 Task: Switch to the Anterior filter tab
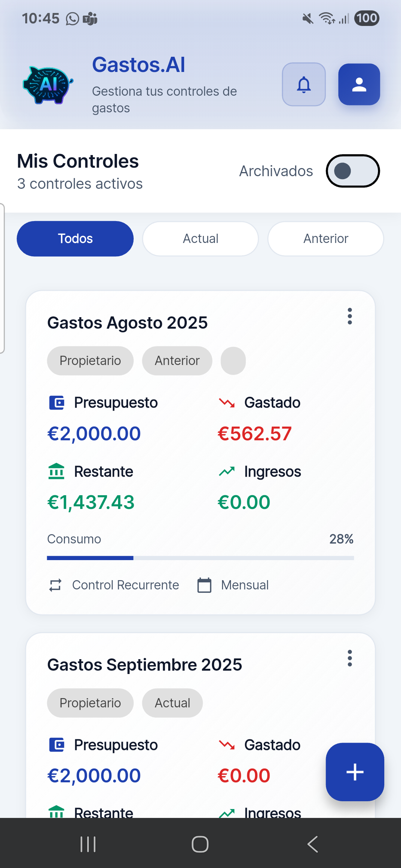326,239
